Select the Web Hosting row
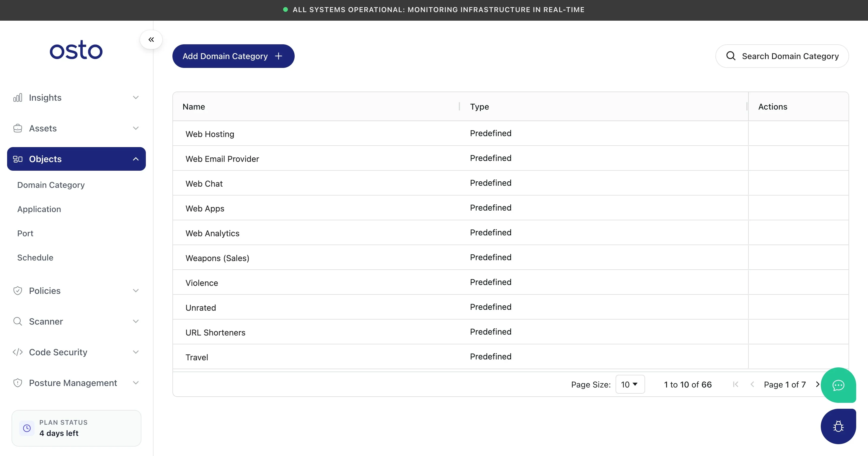The height and width of the screenshot is (456, 868). (x=510, y=133)
